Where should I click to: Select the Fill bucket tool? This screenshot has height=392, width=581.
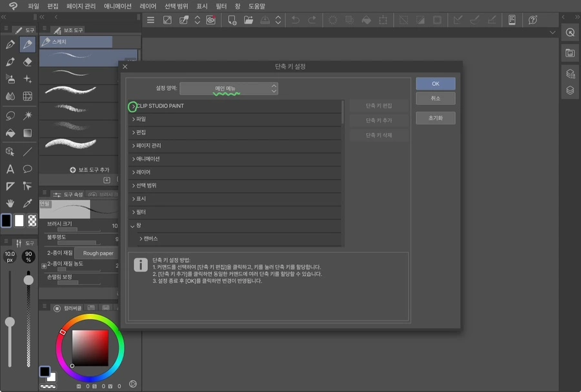(x=10, y=133)
